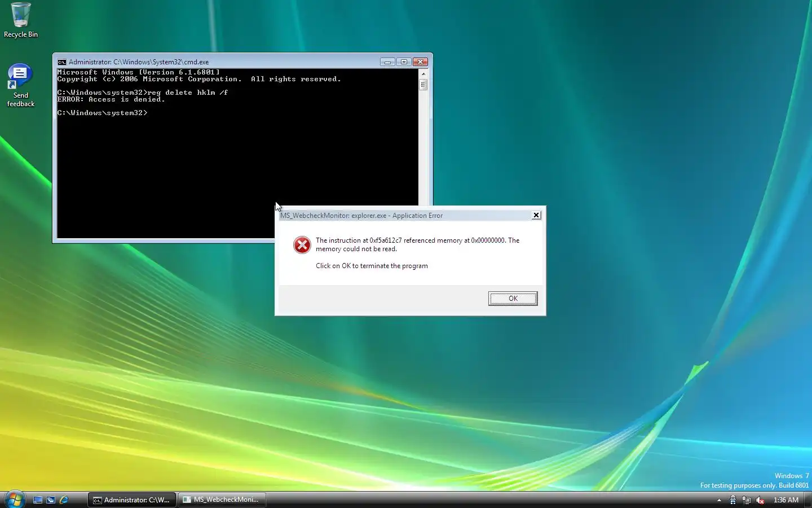The image size is (812, 508).
Task: Click cmd scrollbar up arrow
Action: point(423,73)
